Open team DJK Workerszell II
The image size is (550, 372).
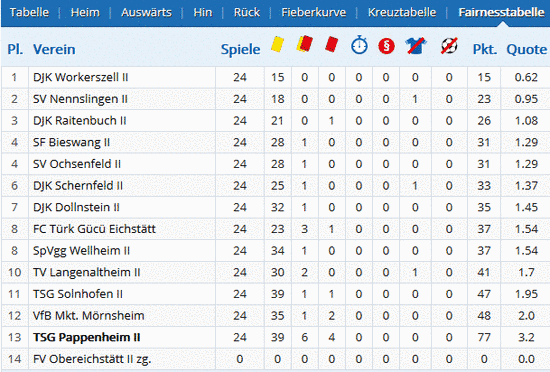tap(81, 77)
